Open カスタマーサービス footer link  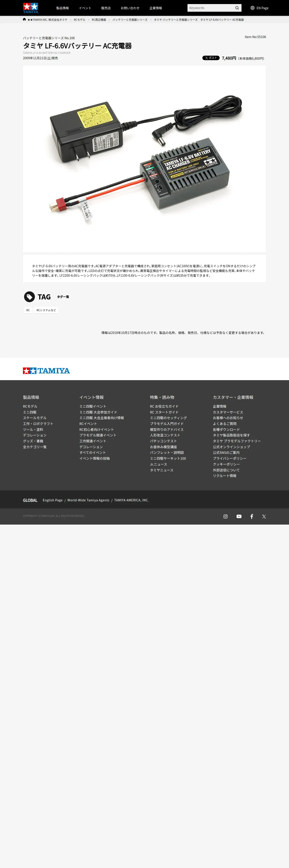point(228,412)
